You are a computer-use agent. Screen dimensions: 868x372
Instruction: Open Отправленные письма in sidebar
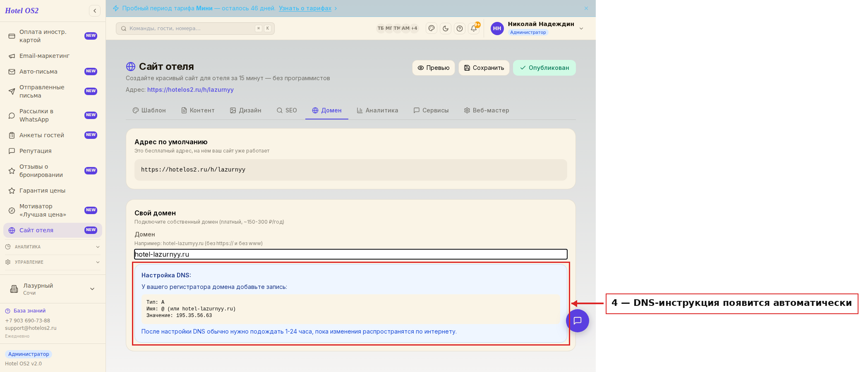53,91
